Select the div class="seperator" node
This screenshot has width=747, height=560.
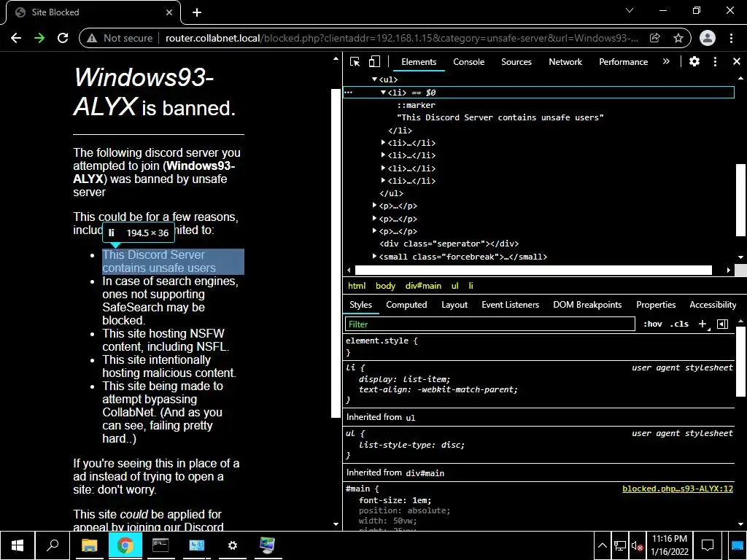tap(449, 244)
